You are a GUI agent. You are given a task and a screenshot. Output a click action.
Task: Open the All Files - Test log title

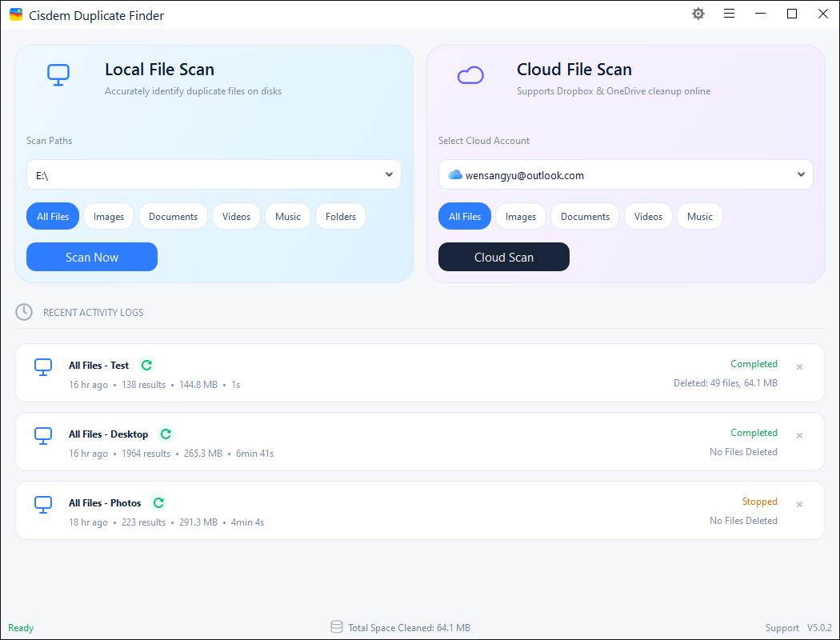click(x=98, y=366)
